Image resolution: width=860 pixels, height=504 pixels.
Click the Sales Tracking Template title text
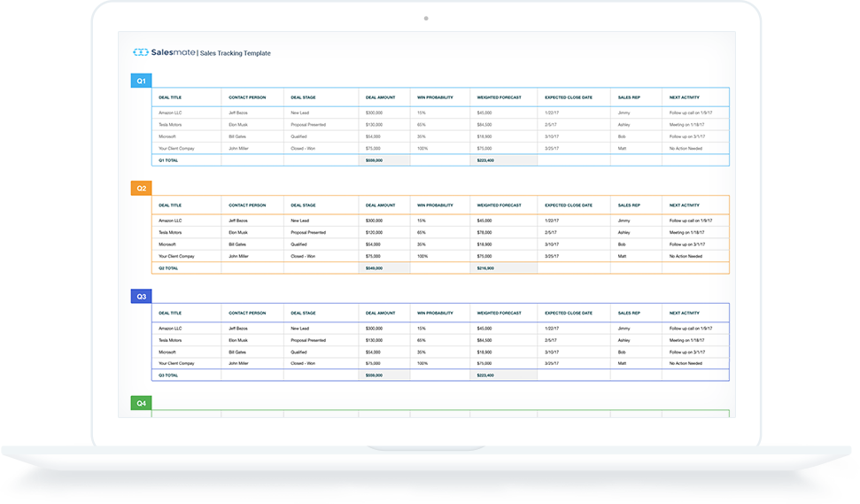[235, 53]
